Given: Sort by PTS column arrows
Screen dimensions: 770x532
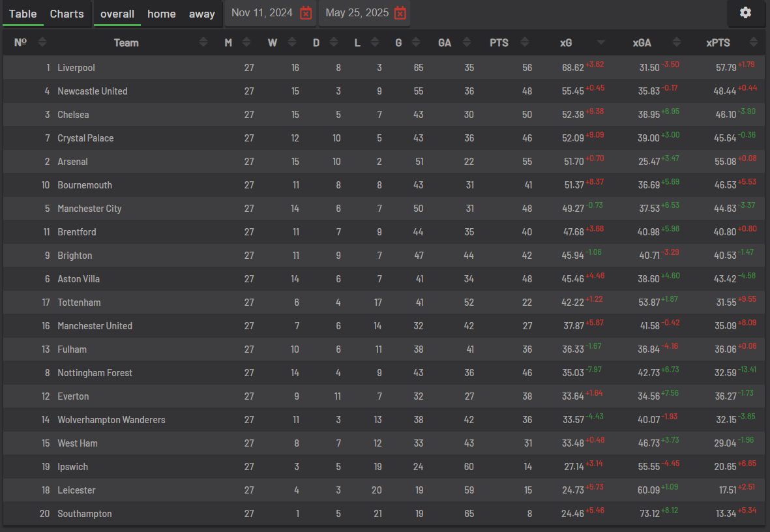Looking at the screenshot, I should click(x=524, y=42).
